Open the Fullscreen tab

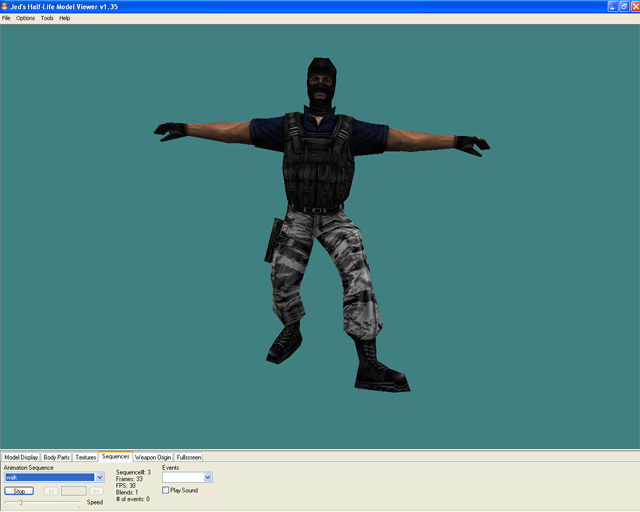click(189, 457)
